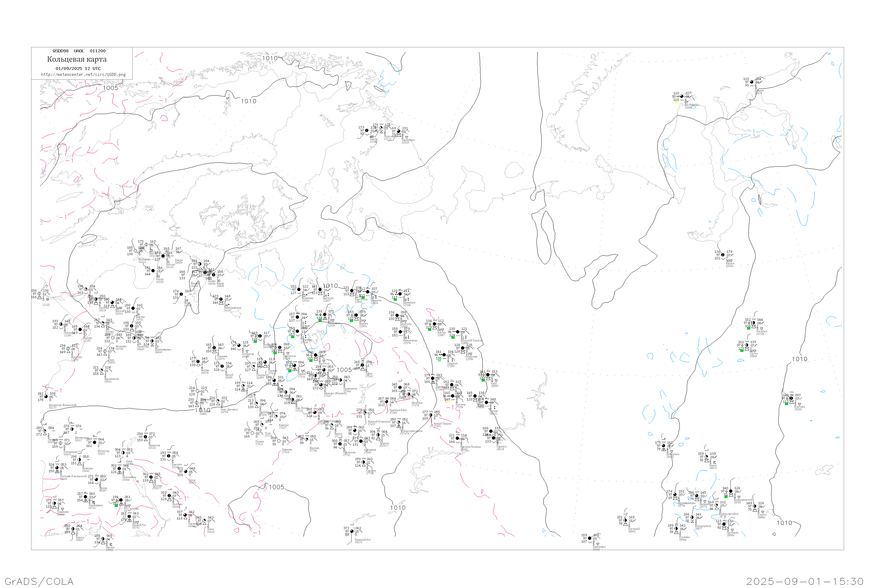This screenshot has height=588, width=882.
Task: Click the Диксон station cloud-cover circle
Action: coord(751,82)
